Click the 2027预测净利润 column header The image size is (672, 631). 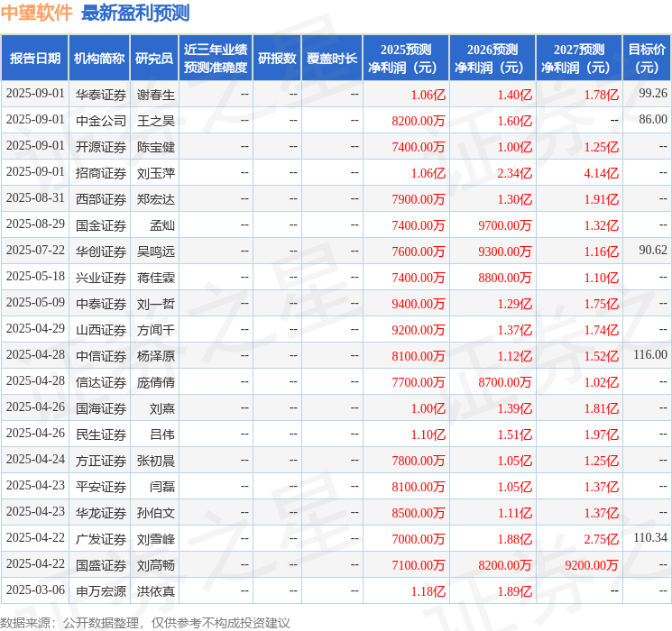(579, 58)
